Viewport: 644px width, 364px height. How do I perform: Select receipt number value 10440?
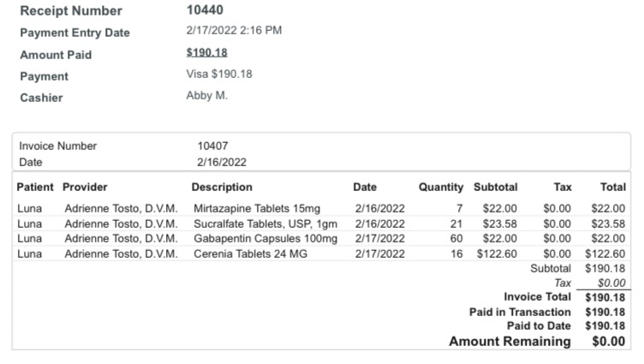205,10
